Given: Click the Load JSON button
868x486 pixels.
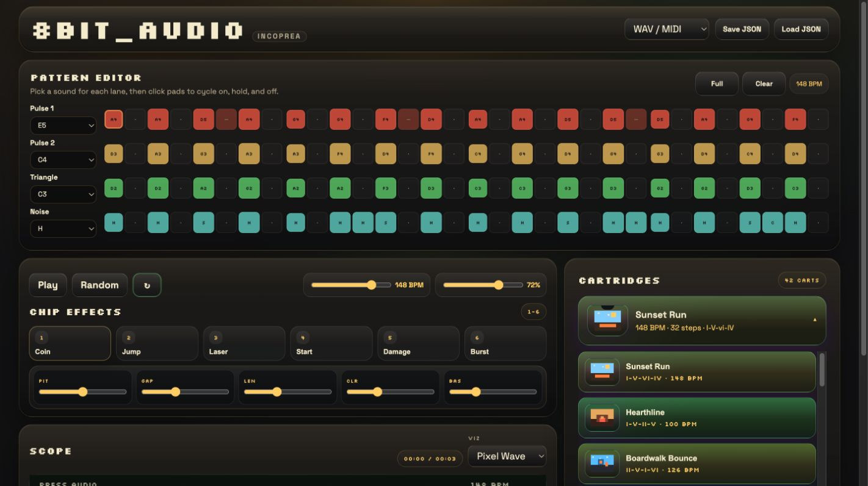Looking at the screenshot, I should click(801, 29).
